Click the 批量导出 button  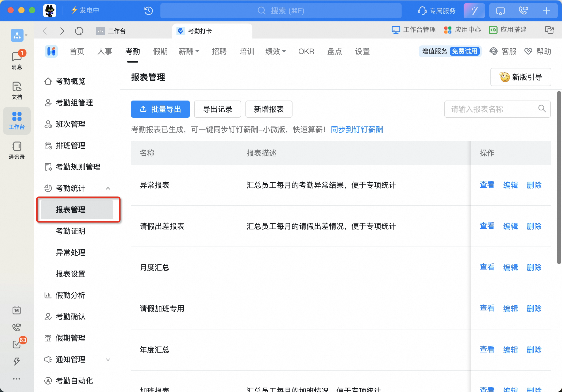pos(160,109)
